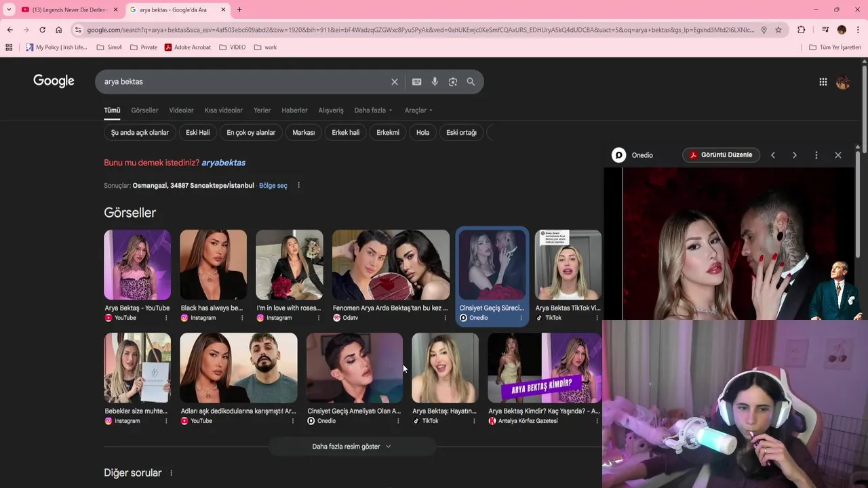Open Google account profile avatar

tap(843, 81)
